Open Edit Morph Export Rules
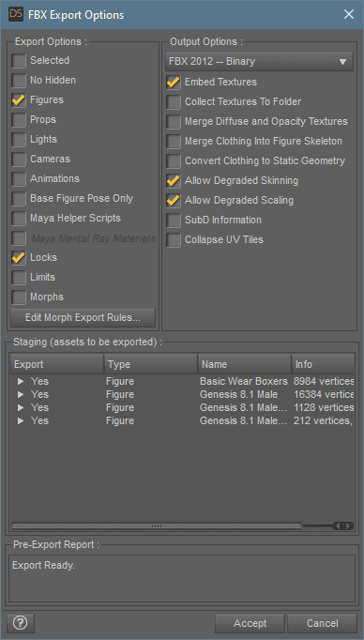This screenshot has height=640, width=364. 83,318
